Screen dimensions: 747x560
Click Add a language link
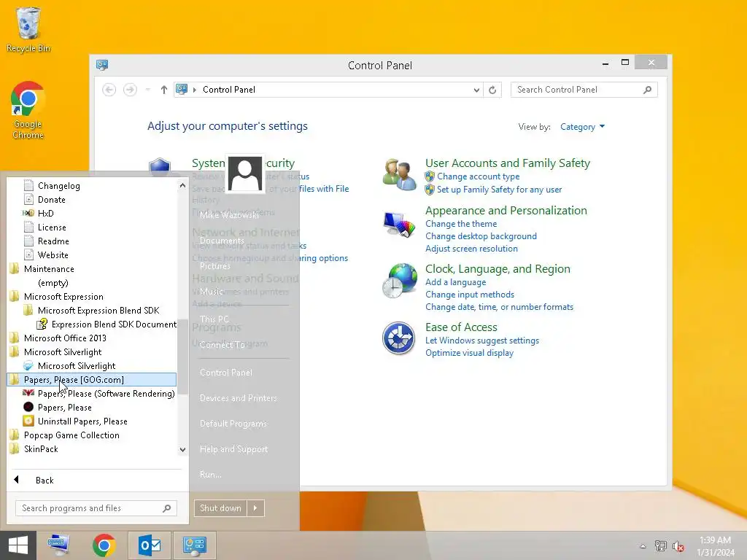tap(455, 282)
